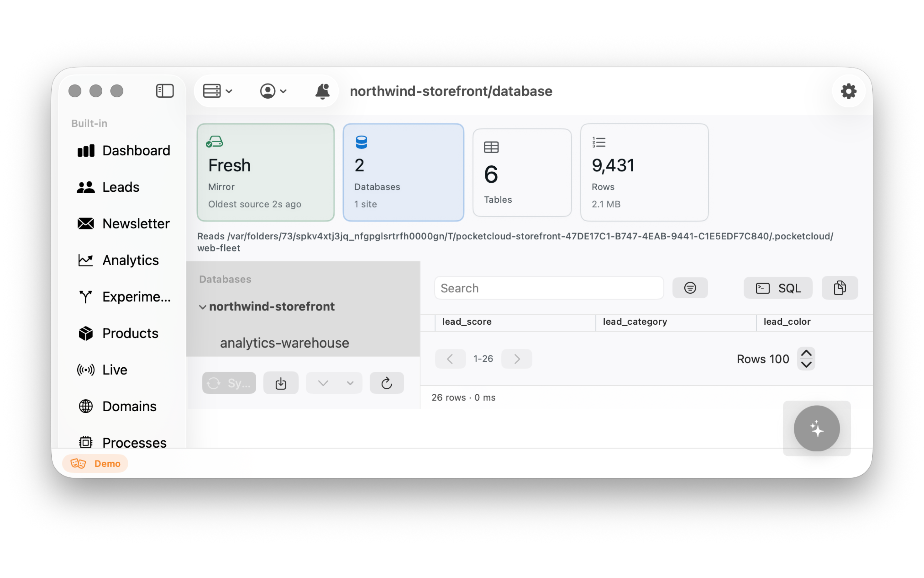Click the Sync button
The width and height of the screenshot is (924, 578).
[229, 383]
